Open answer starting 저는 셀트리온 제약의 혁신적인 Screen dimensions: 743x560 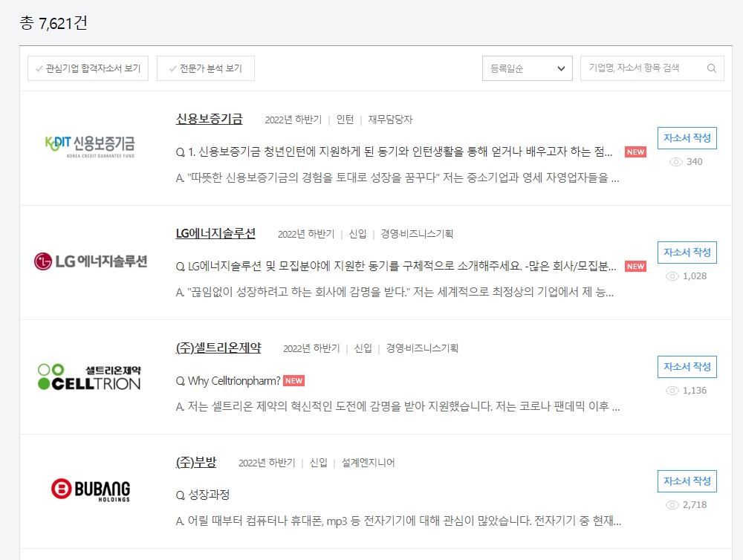click(x=398, y=406)
